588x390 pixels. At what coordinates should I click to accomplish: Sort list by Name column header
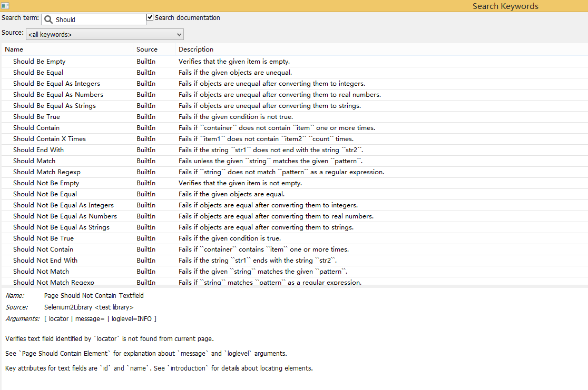click(14, 49)
